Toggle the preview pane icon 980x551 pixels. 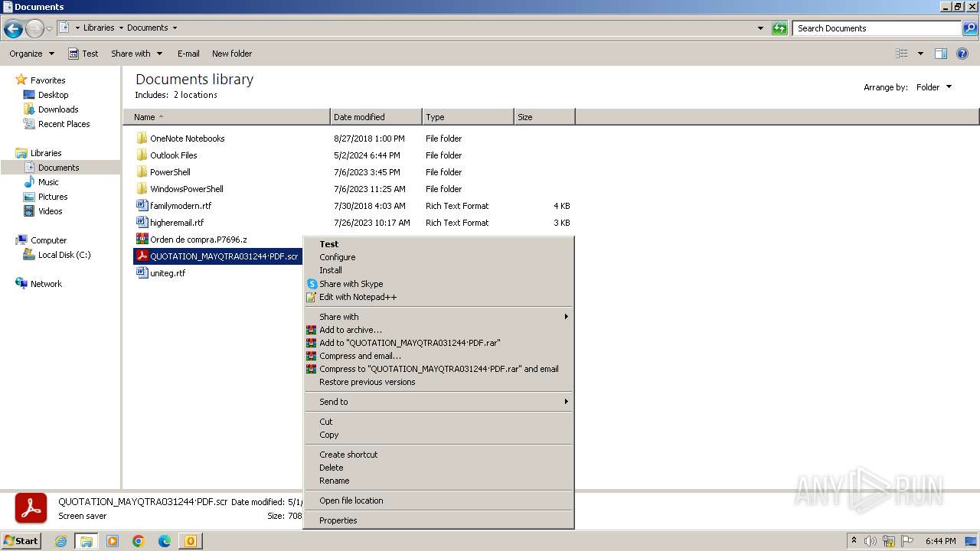tap(941, 54)
